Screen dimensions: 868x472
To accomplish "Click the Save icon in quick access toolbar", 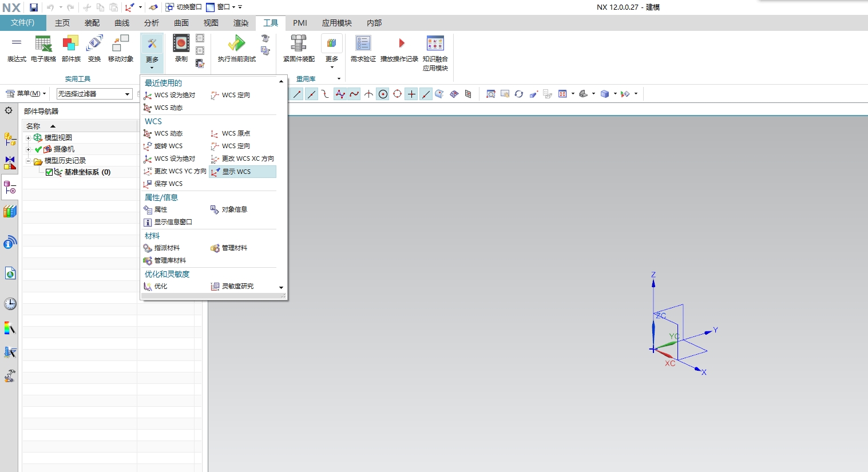I will [33, 7].
